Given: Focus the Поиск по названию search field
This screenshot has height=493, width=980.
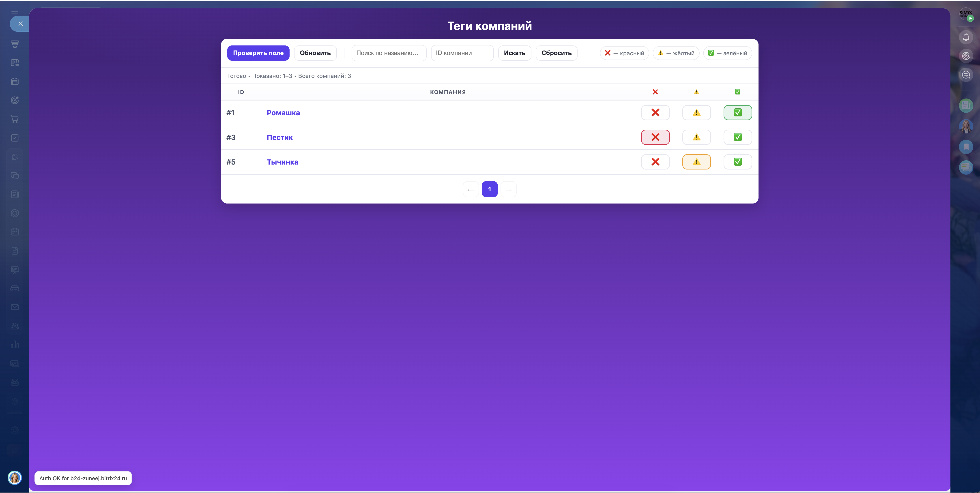Looking at the screenshot, I should tap(388, 53).
